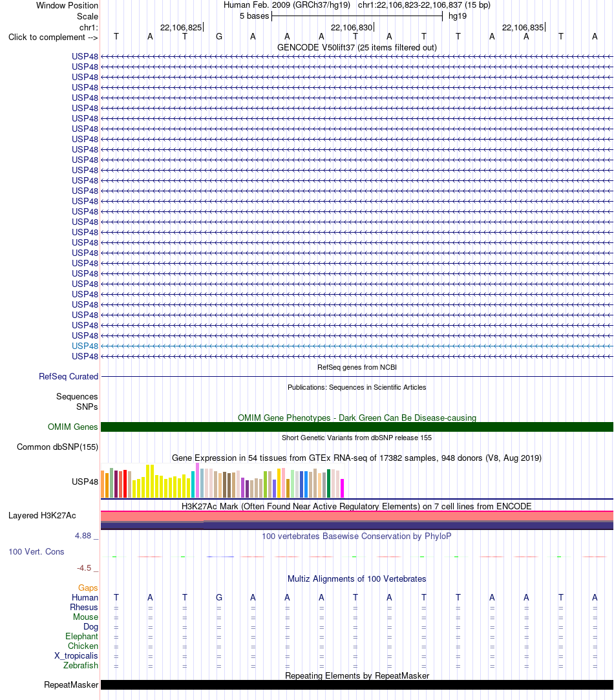Click the dark green OMIM Genes bar
614x700 pixels.
click(357, 427)
